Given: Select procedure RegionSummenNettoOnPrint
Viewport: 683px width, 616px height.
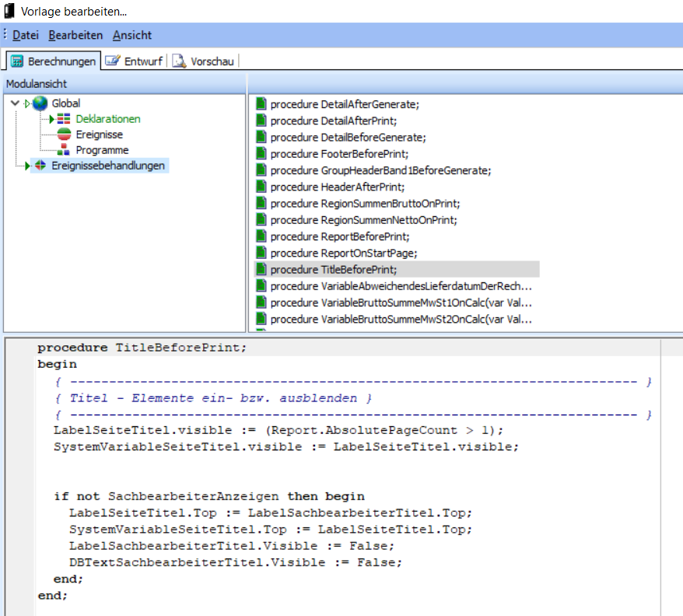Looking at the screenshot, I should 364,220.
